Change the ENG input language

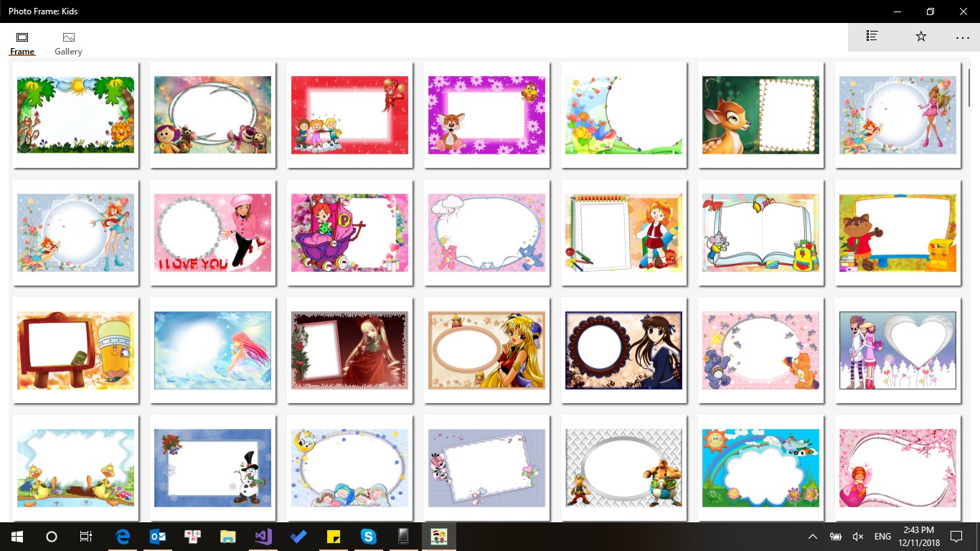coord(882,537)
